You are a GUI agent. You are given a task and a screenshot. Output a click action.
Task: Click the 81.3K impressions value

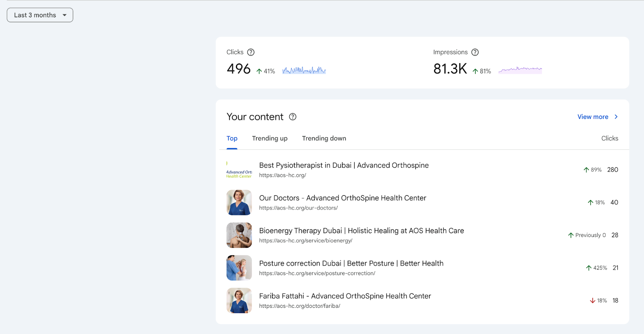450,69
